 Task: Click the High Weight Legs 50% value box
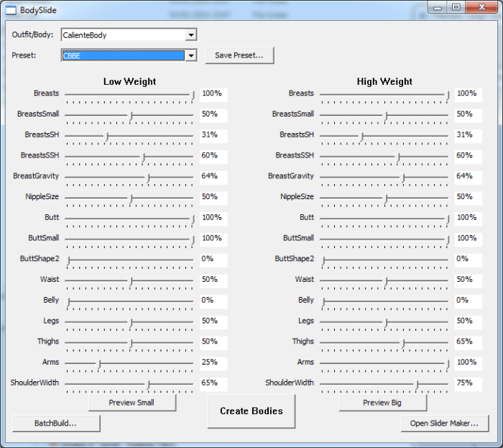pos(469,322)
